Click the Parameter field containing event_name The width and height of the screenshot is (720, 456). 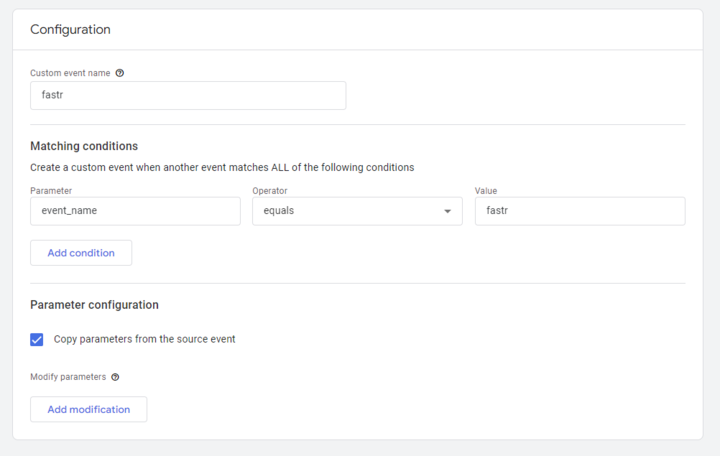135,211
